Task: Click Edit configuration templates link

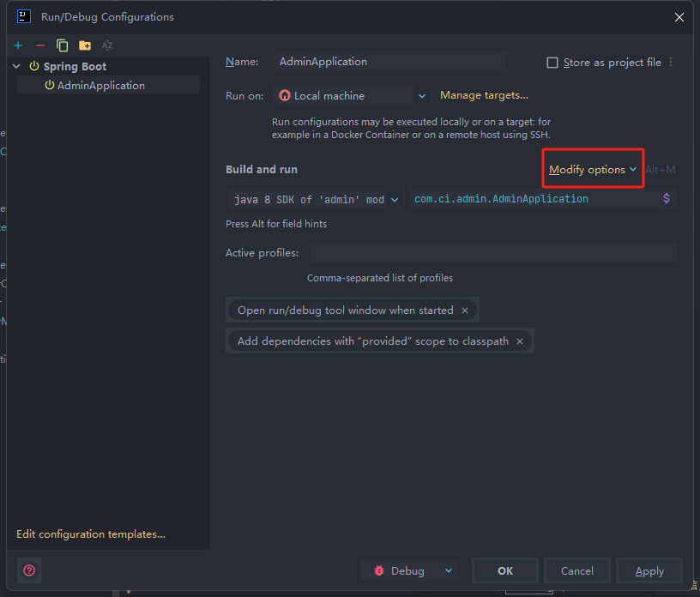Action: 91,534
